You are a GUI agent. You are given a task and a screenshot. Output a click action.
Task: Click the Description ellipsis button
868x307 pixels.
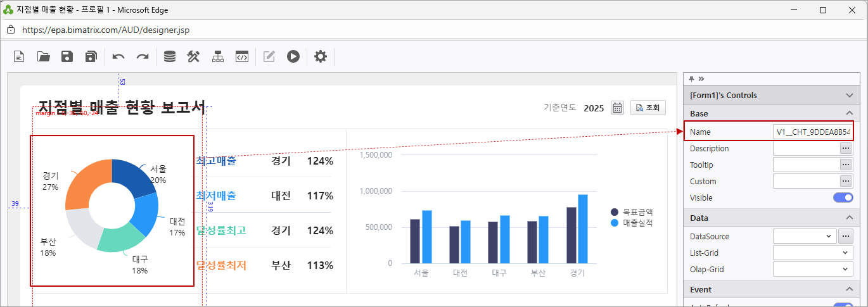coord(845,148)
